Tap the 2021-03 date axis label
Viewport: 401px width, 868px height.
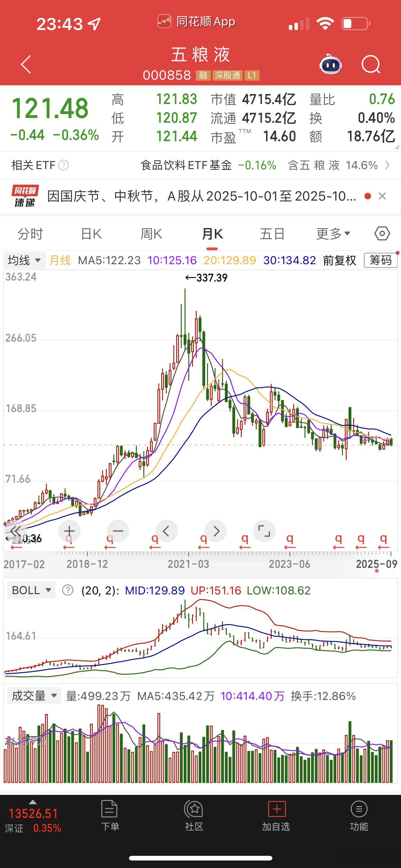pyautogui.click(x=189, y=564)
